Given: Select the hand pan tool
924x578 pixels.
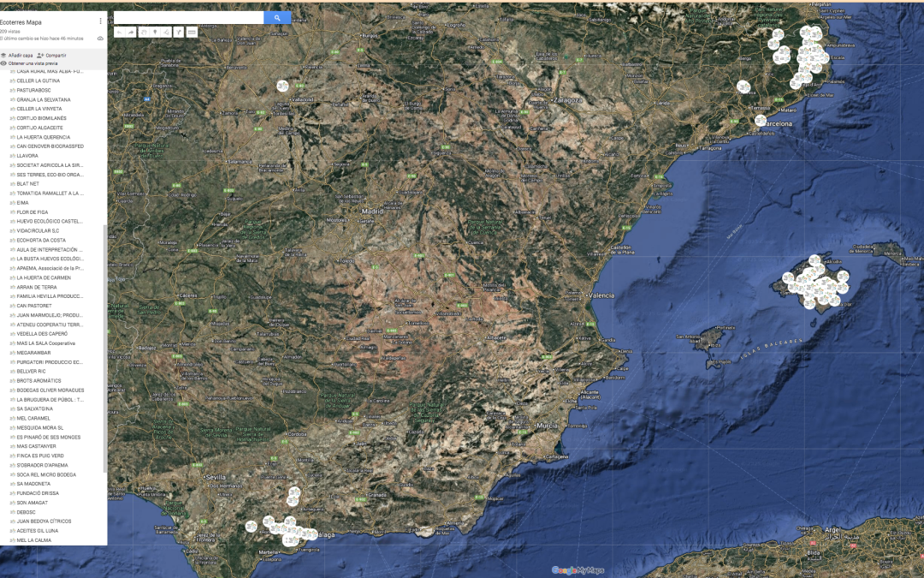Looking at the screenshot, I should [x=144, y=33].
